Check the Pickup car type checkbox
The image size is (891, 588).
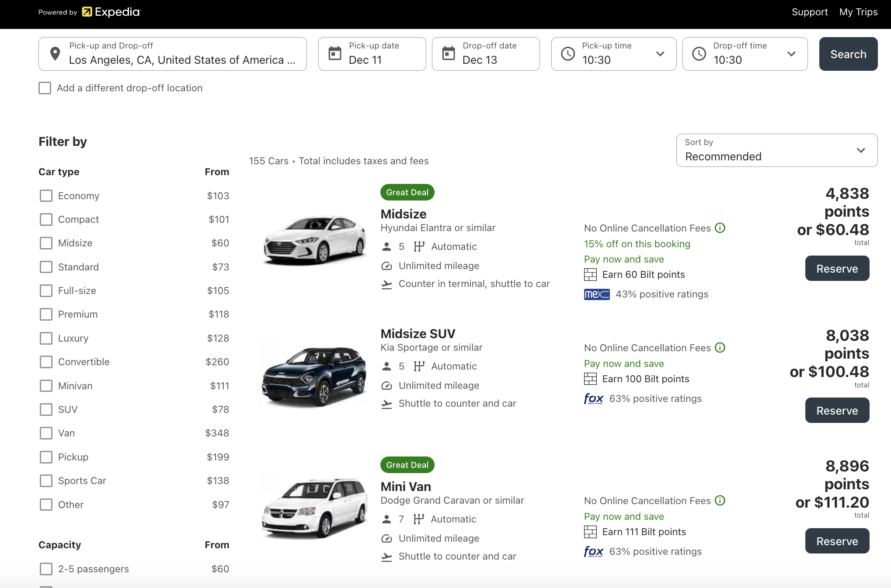46,457
